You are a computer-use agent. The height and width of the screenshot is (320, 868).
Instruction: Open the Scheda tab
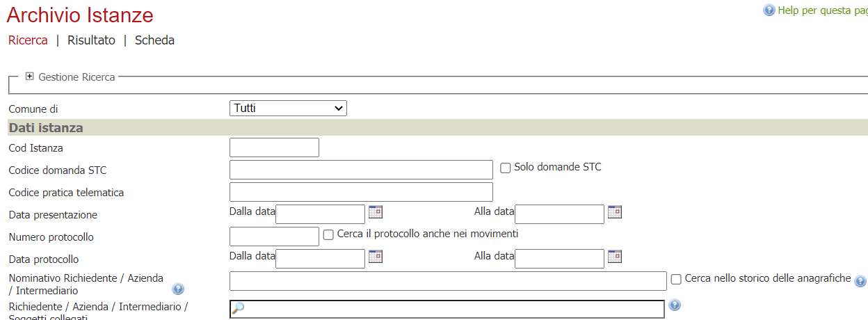tap(154, 40)
